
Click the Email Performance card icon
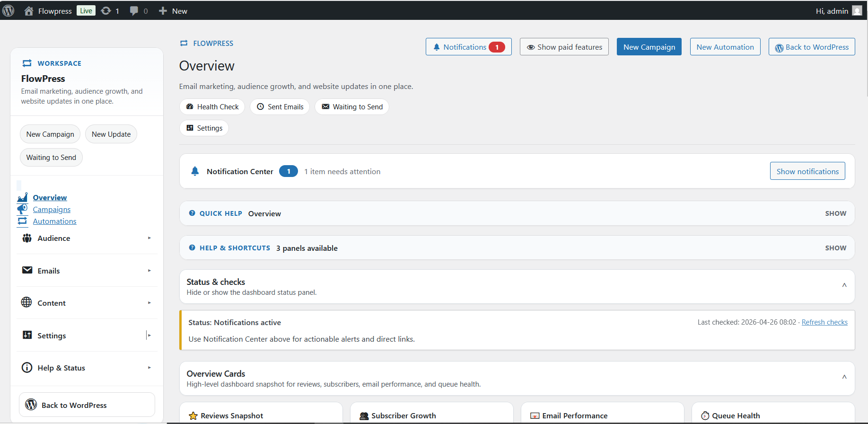(x=535, y=416)
